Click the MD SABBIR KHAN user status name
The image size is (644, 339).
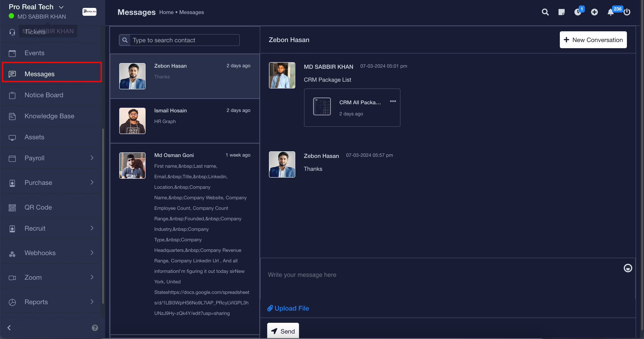[41, 17]
